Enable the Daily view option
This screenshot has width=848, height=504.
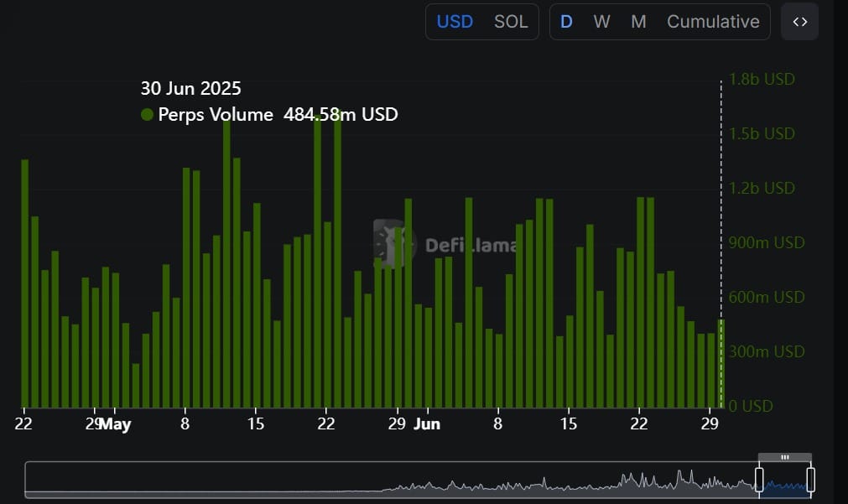click(566, 21)
